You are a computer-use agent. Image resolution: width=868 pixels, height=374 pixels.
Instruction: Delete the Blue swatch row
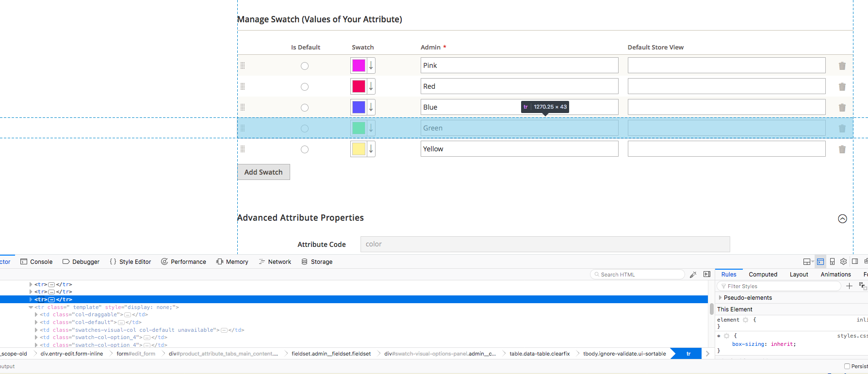(x=842, y=108)
